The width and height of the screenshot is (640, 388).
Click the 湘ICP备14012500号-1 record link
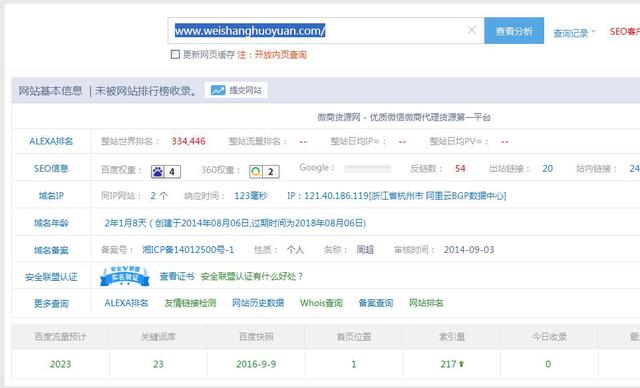click(x=188, y=249)
